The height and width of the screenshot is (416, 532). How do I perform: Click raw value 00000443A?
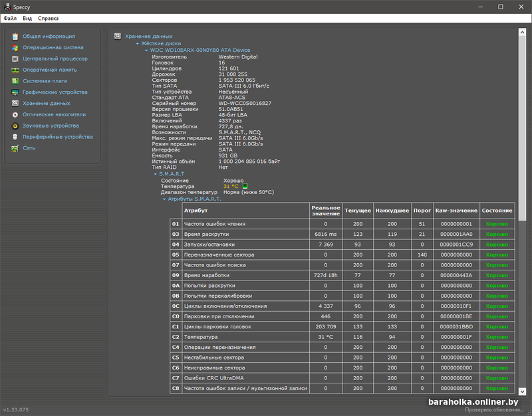click(x=456, y=275)
